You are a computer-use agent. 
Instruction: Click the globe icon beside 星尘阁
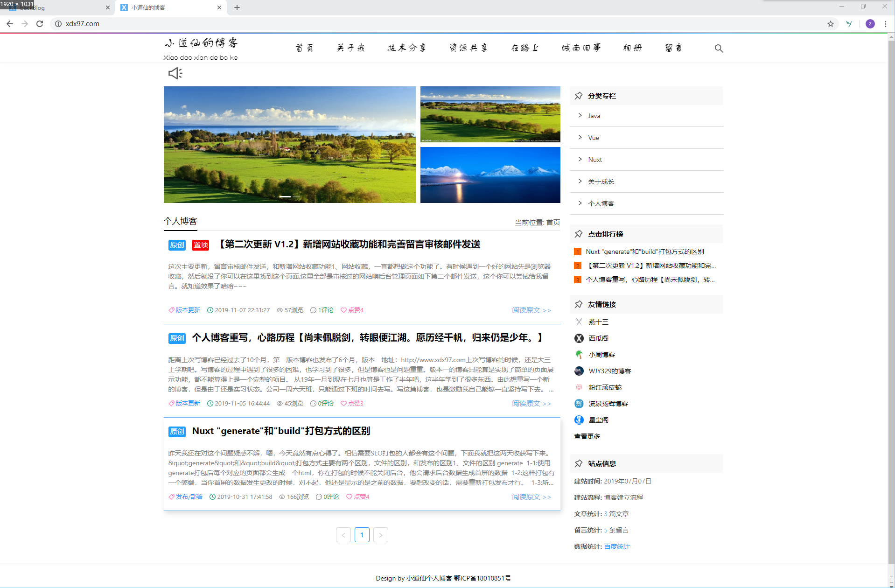[x=579, y=420]
